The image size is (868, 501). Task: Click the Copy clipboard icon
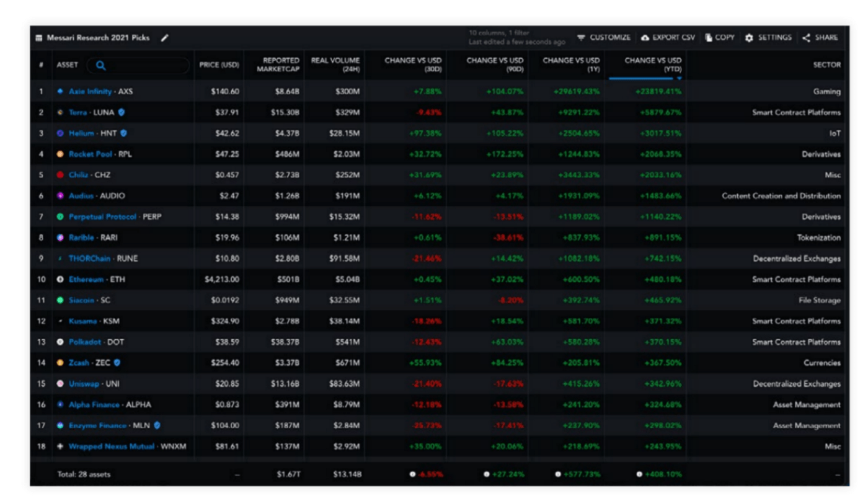point(709,38)
